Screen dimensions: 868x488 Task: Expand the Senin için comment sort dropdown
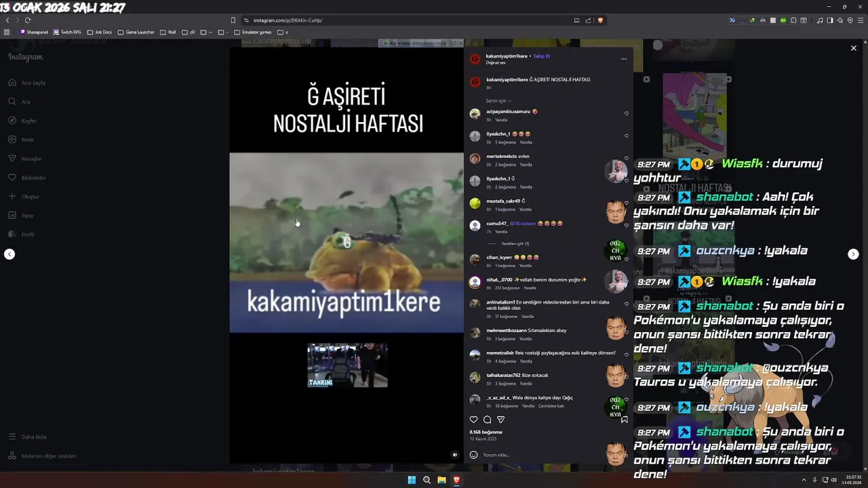coord(498,101)
